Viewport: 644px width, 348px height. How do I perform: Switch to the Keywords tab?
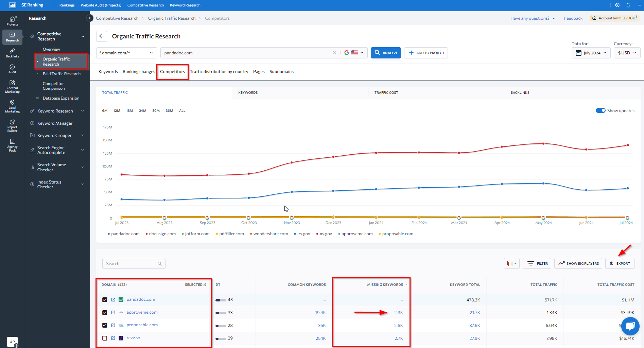[x=108, y=71]
